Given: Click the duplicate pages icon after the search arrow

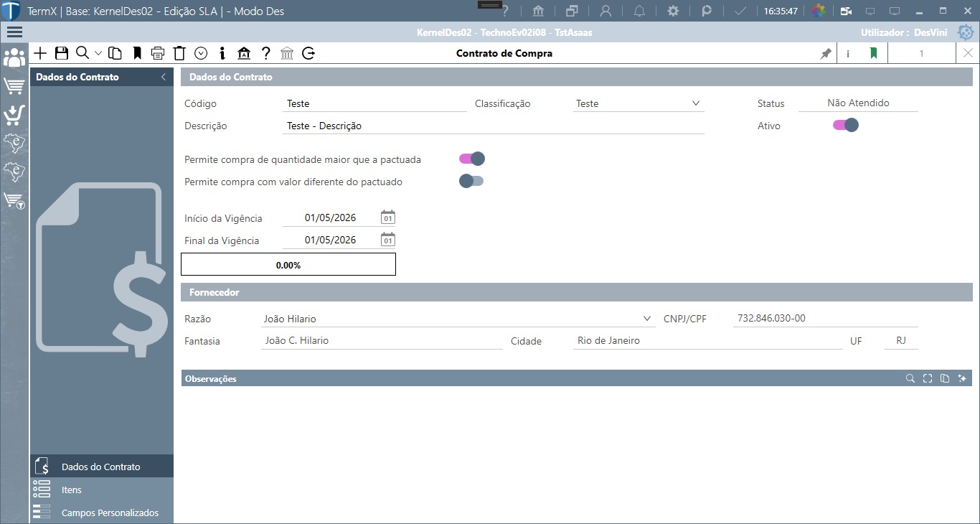Looking at the screenshot, I should click(x=115, y=53).
